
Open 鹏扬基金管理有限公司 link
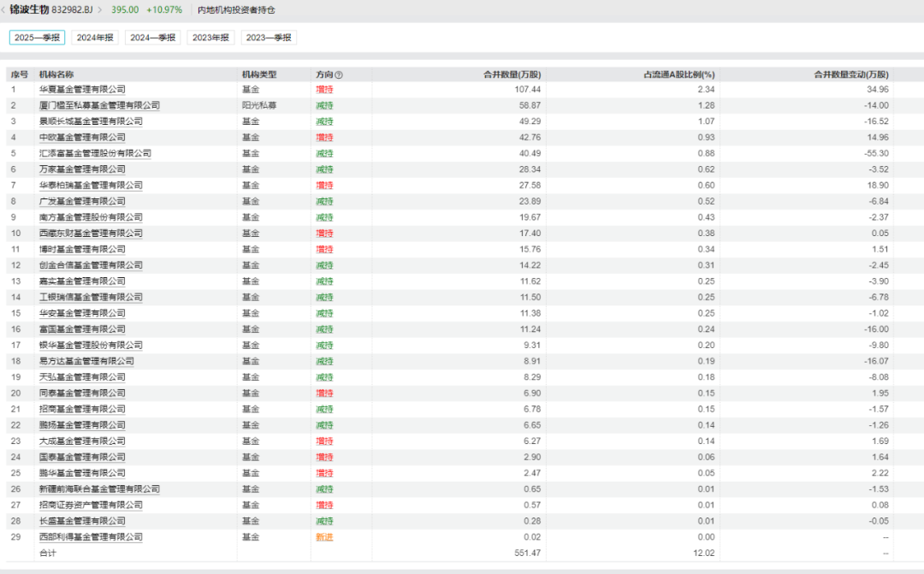[82, 425]
